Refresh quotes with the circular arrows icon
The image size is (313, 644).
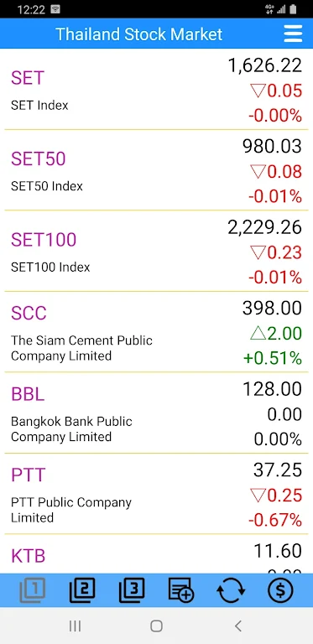pyautogui.click(x=231, y=590)
